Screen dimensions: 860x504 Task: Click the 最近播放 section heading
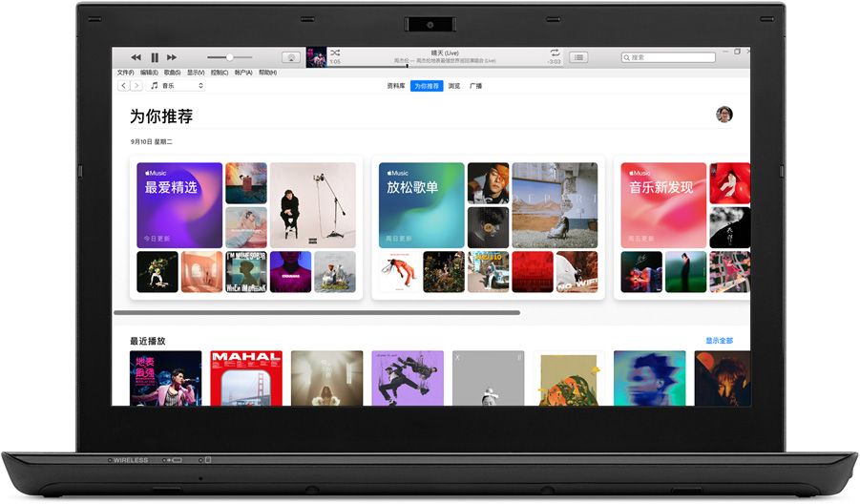point(148,341)
